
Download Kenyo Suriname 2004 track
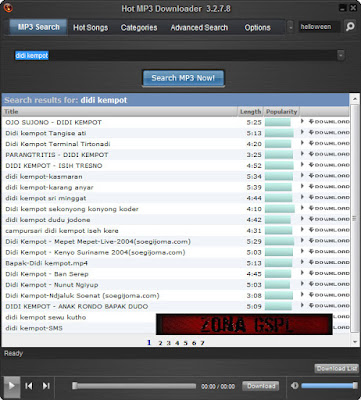pos(329,252)
